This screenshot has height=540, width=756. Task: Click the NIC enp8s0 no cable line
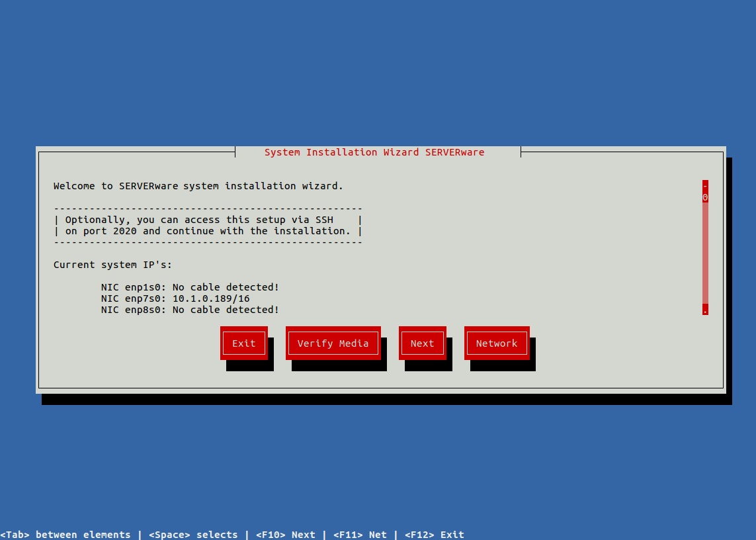tap(189, 309)
